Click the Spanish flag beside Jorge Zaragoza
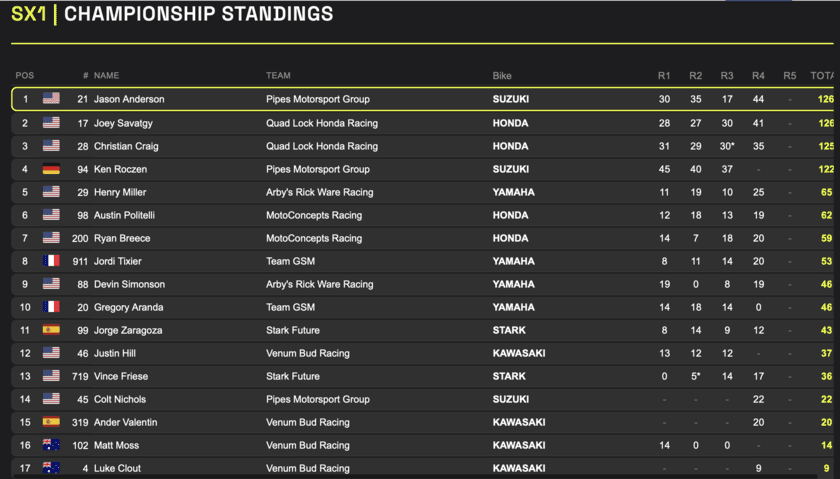 pyautogui.click(x=51, y=330)
